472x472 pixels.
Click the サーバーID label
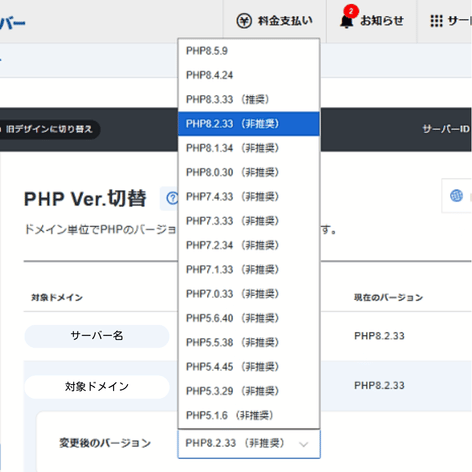(446, 129)
